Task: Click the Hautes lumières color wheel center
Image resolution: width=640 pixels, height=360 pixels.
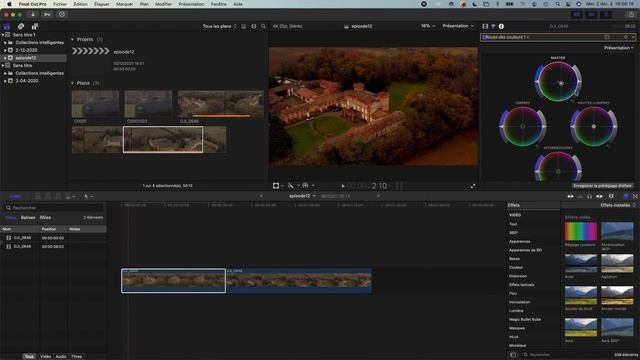Action: click(593, 127)
